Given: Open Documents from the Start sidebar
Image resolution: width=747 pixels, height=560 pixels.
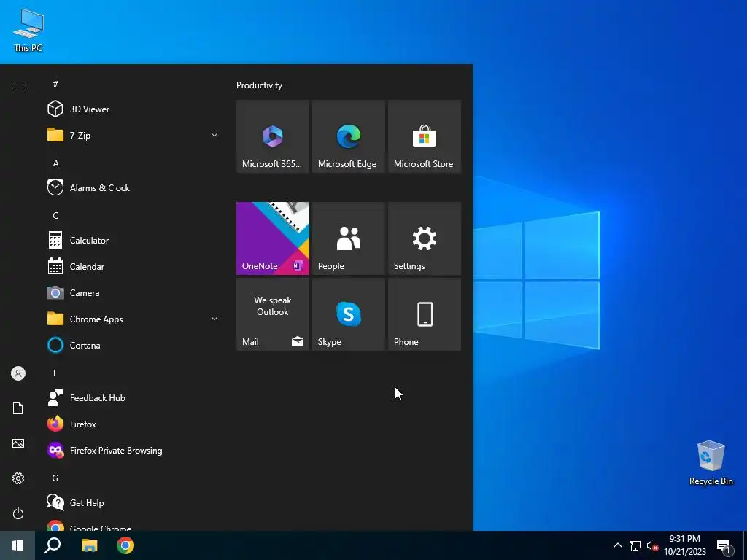Looking at the screenshot, I should pos(18,408).
